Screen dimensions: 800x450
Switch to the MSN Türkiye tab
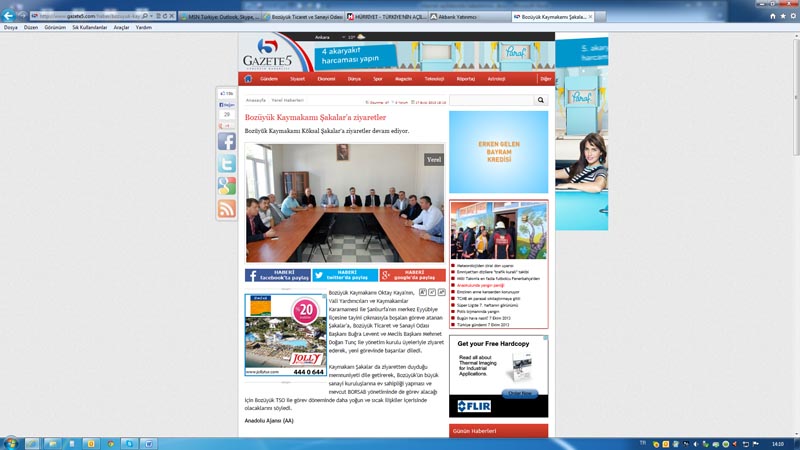pyautogui.click(x=220, y=17)
